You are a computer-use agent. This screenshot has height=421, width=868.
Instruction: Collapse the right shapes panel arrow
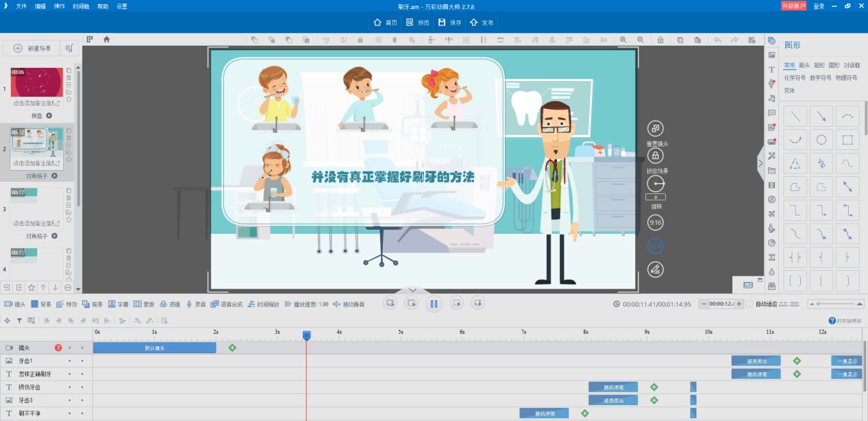760,163
